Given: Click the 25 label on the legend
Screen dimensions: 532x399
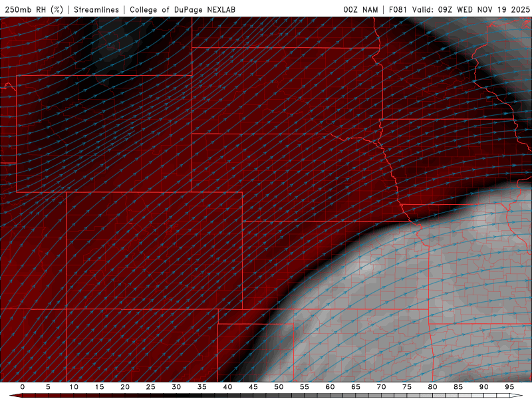Looking at the screenshot, I should click(150, 387).
